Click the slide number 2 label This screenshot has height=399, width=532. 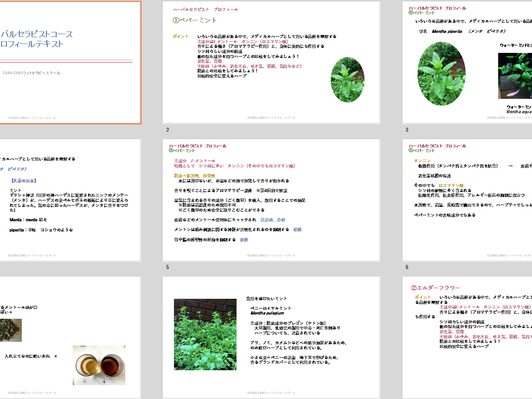tap(167, 130)
